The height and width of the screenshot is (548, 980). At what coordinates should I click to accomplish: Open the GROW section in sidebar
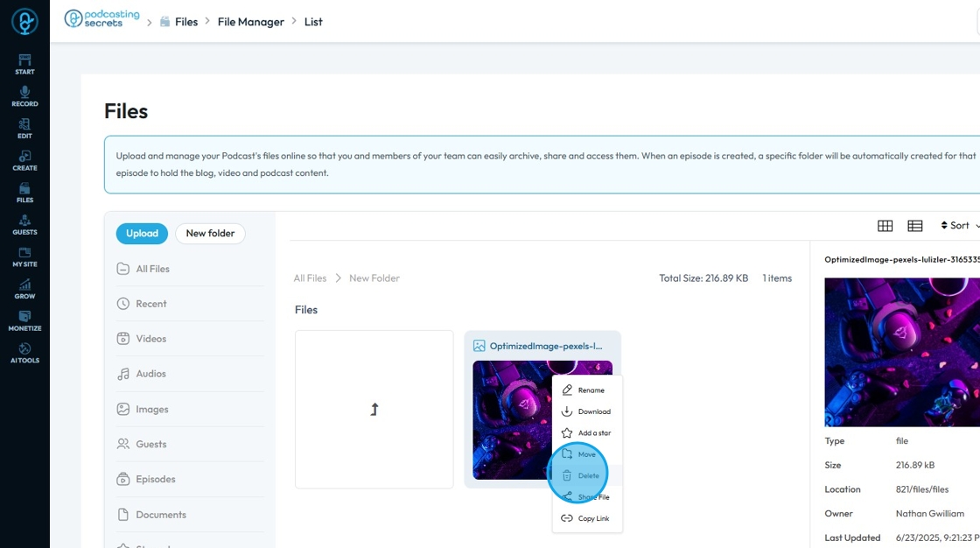click(24, 289)
